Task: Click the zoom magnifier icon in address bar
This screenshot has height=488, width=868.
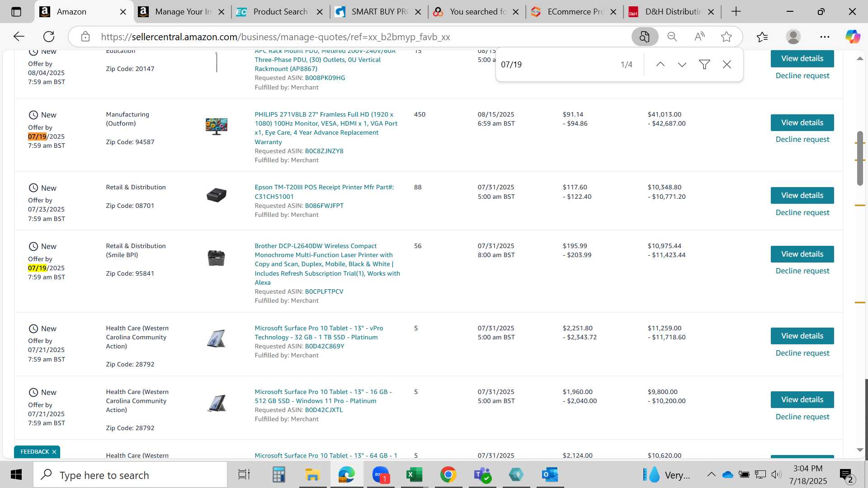Action: (x=672, y=37)
